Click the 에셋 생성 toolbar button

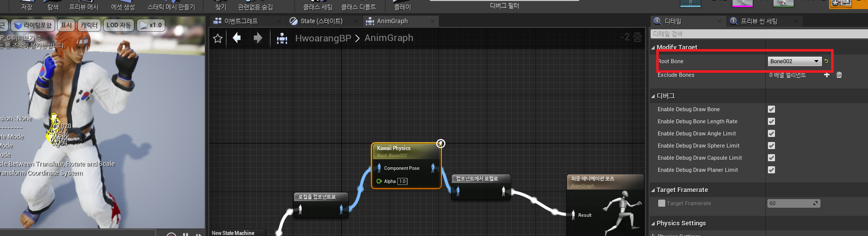click(123, 7)
